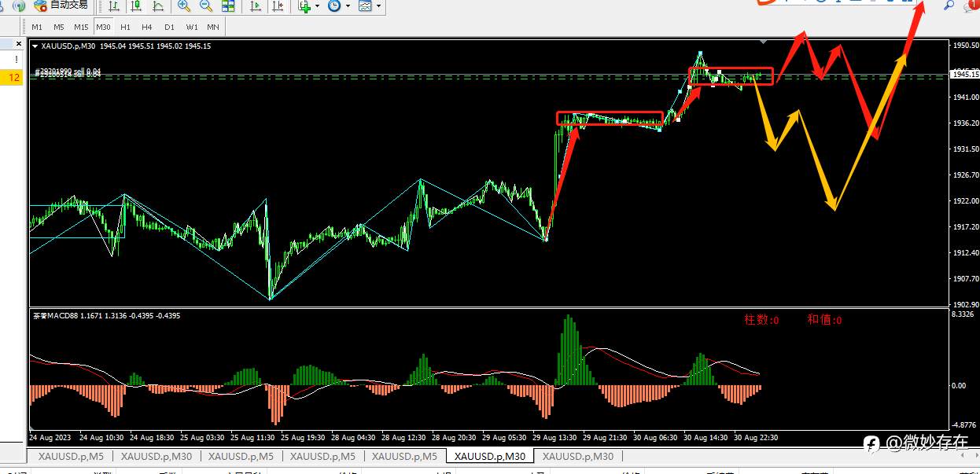Expand the indicators dropdown arrow

(x=318, y=6)
